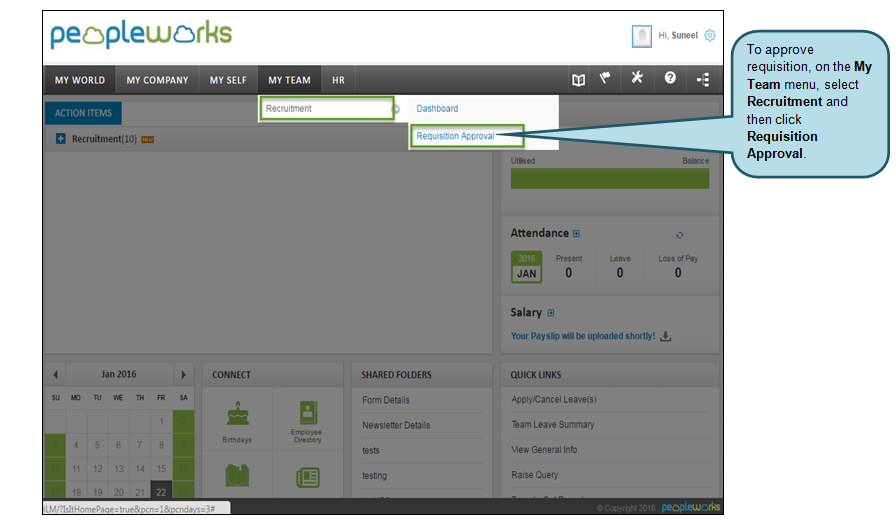Open the help question mark icon
Screen dimensions: 896x532
coord(670,78)
